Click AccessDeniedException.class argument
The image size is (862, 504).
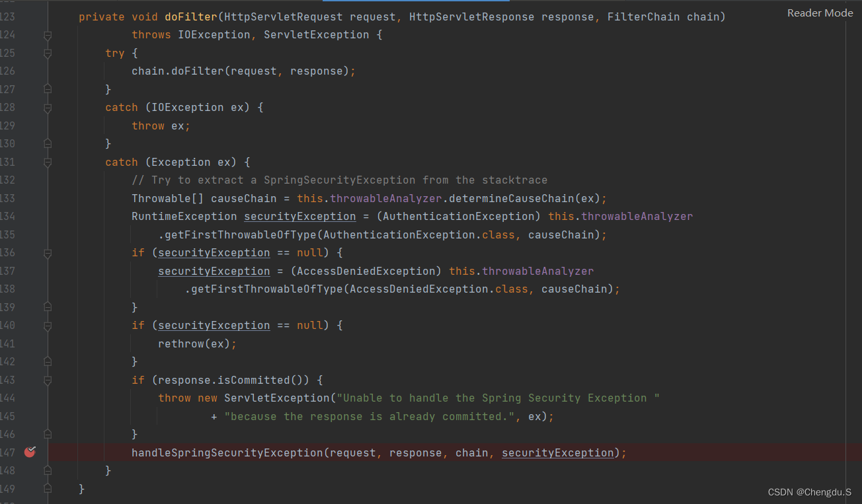[439, 289]
